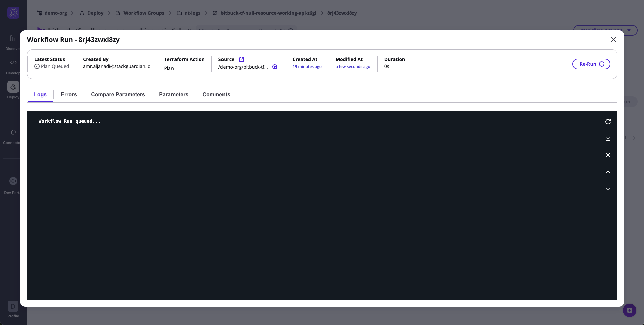Download the workflow logs
The height and width of the screenshot is (325, 644).
[x=608, y=138]
